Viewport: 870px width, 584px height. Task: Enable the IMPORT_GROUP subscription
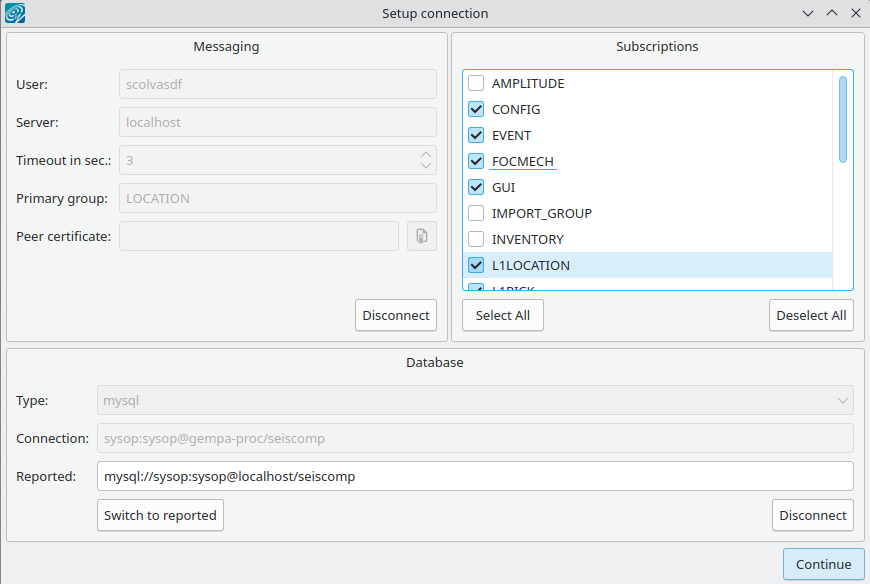[476, 214]
